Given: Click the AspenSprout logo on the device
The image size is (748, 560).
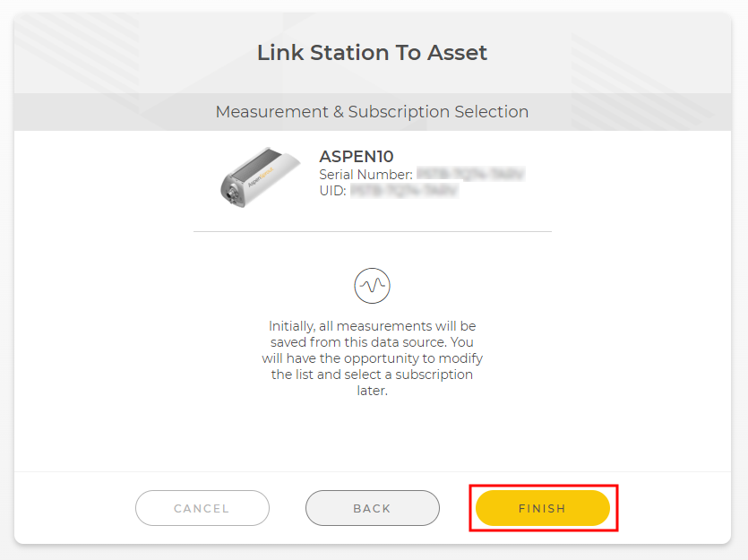Looking at the screenshot, I should point(261,177).
